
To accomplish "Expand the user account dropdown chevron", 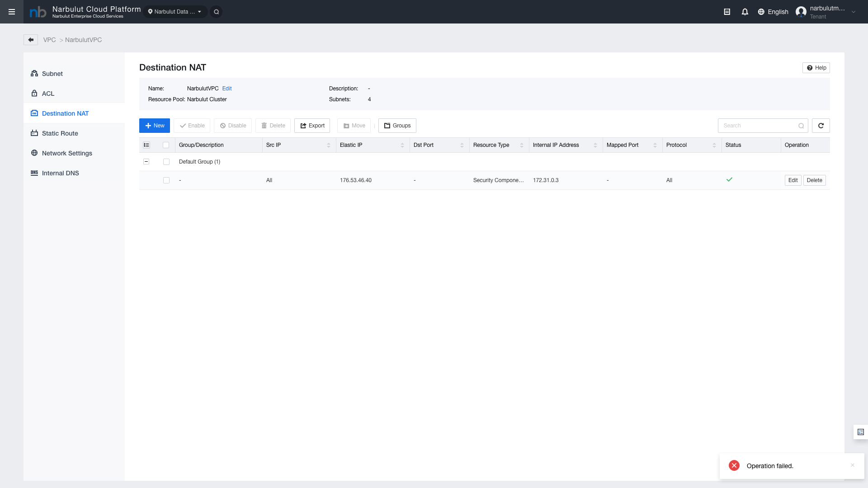I will pyautogui.click(x=854, y=12).
